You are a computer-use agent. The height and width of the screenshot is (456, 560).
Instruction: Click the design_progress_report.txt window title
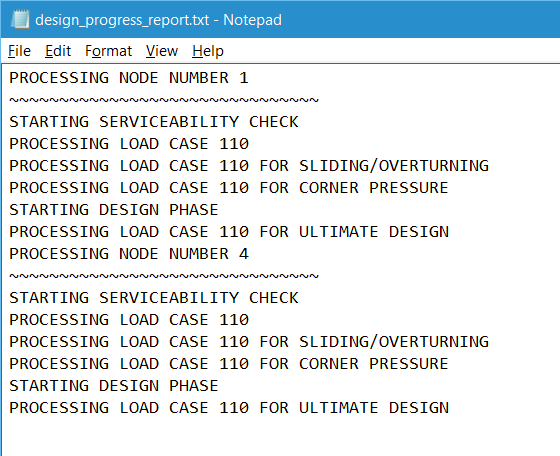158,20
